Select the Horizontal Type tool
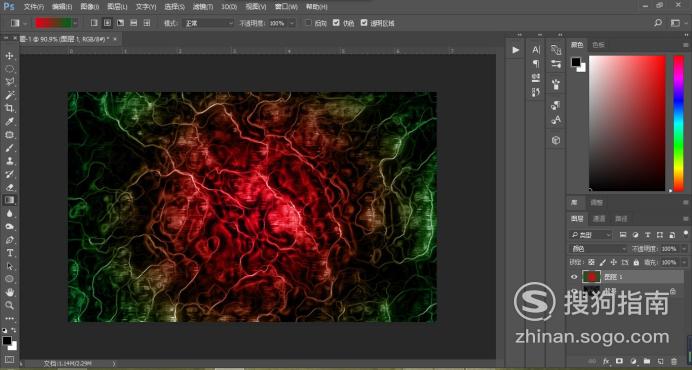The image size is (692, 370). tap(9, 253)
